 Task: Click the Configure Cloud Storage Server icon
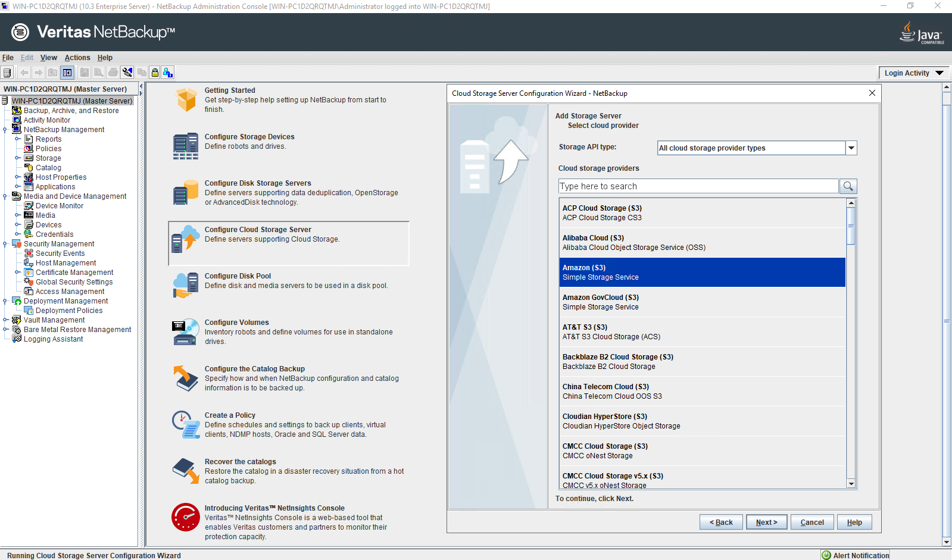pyautogui.click(x=186, y=239)
